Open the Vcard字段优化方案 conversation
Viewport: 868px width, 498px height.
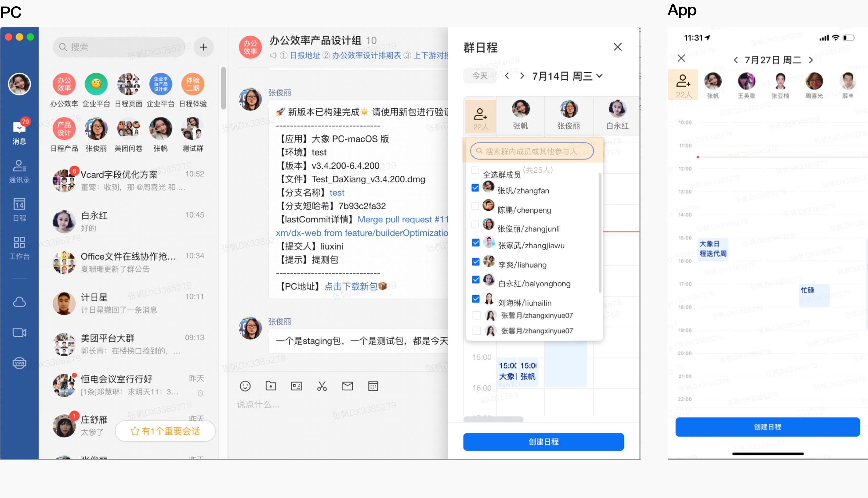pos(129,180)
